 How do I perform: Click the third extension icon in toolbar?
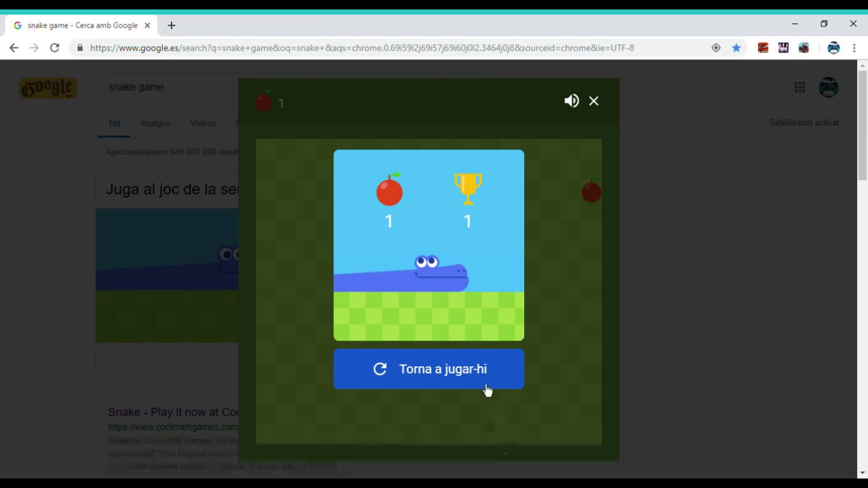[804, 48]
